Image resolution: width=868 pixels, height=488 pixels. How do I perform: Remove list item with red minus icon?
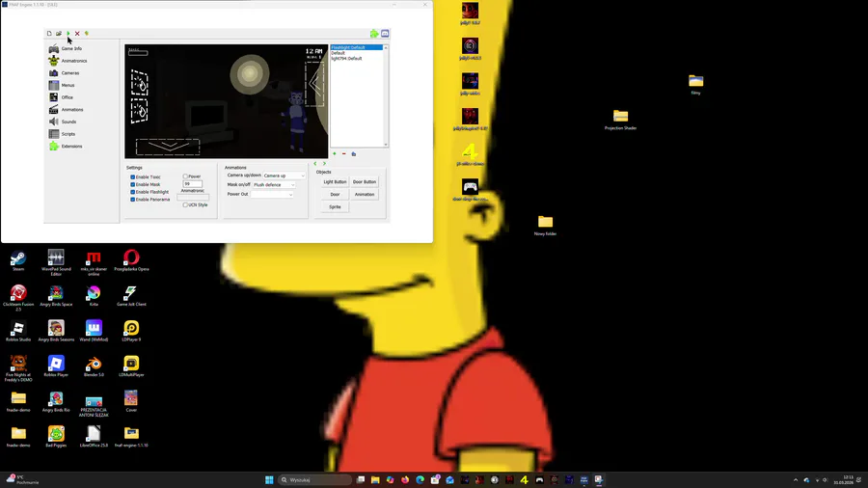pyautogui.click(x=343, y=153)
